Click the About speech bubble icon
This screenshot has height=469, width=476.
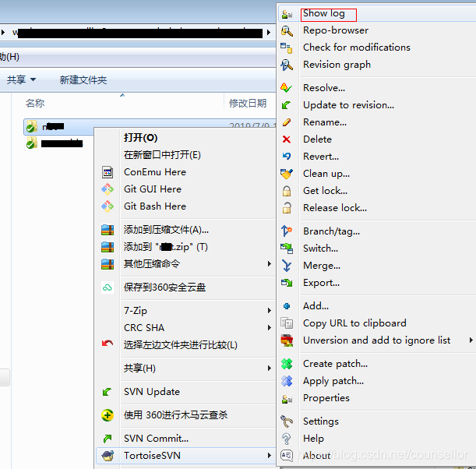pyautogui.click(x=287, y=455)
